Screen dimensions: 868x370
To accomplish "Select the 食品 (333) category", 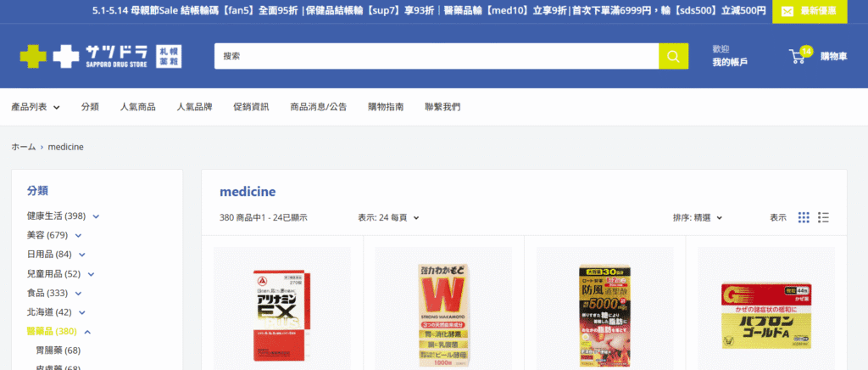I will [47, 293].
